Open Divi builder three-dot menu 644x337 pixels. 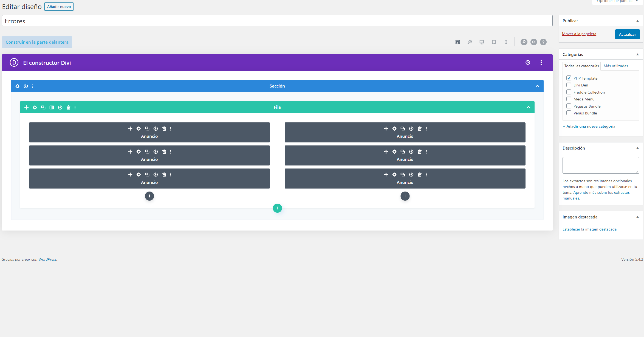coord(541,63)
